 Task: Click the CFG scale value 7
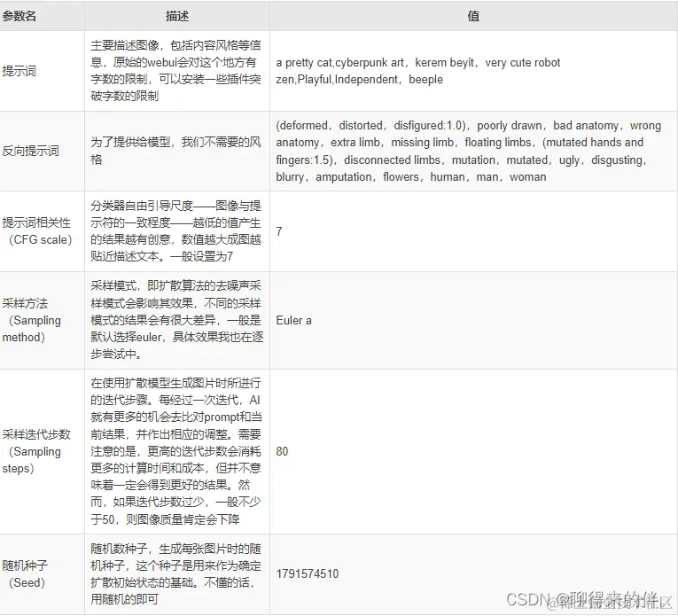[279, 231]
